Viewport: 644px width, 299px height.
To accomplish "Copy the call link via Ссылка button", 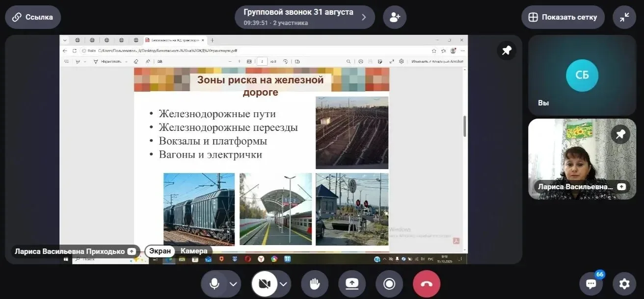I will (33, 17).
